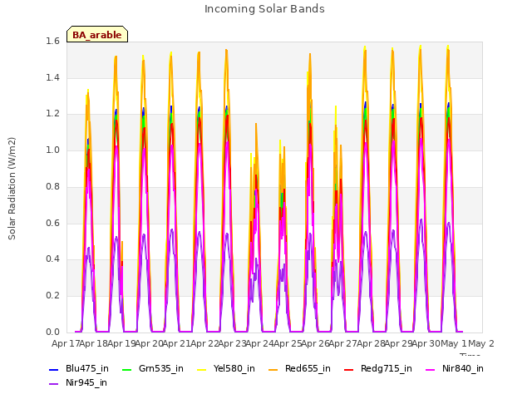Click the Red655_in orange legend swatch
The image size is (532, 399).
tap(273, 369)
